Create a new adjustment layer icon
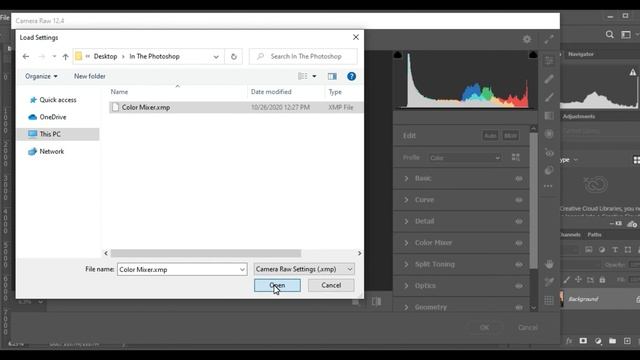This screenshot has height=360, width=640. (x=598, y=341)
